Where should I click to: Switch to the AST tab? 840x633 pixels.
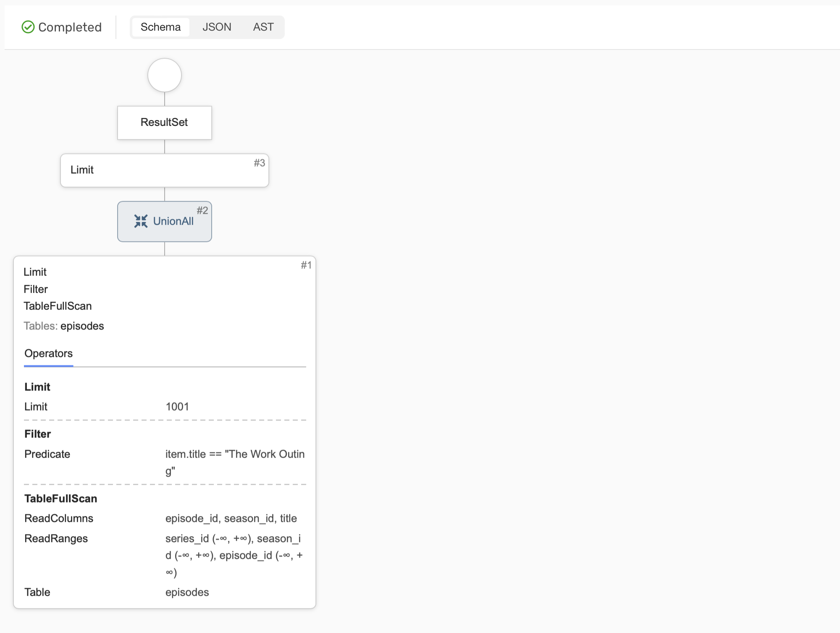pyautogui.click(x=263, y=27)
